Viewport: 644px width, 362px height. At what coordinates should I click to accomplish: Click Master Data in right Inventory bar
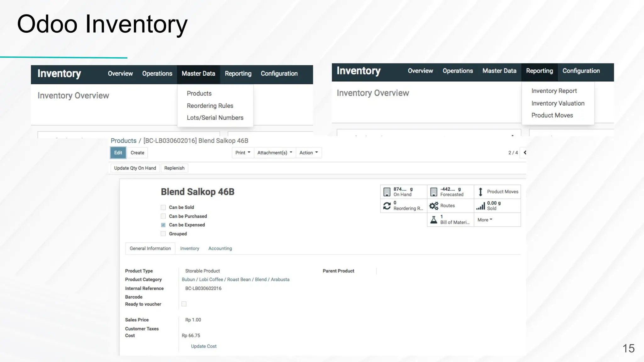(499, 71)
